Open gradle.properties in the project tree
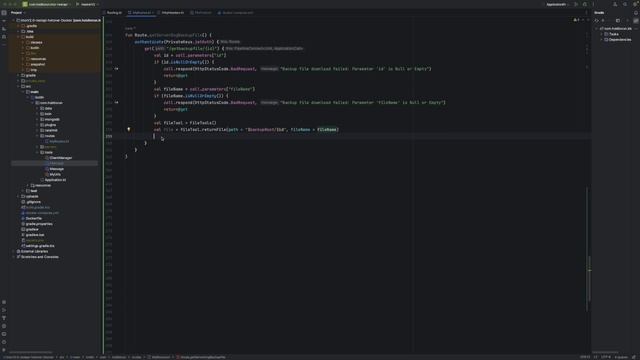Viewport: 640px width, 360px height. (x=38, y=224)
